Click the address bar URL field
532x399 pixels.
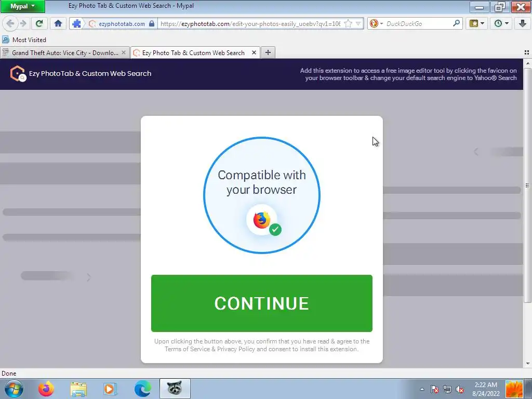click(250, 24)
